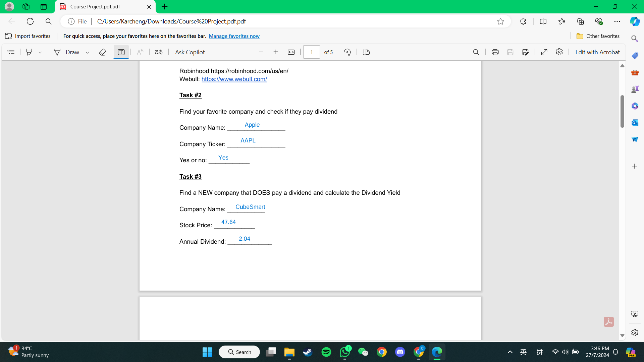Close the Course Project tab
The height and width of the screenshot is (362, 644).
(x=149, y=7)
